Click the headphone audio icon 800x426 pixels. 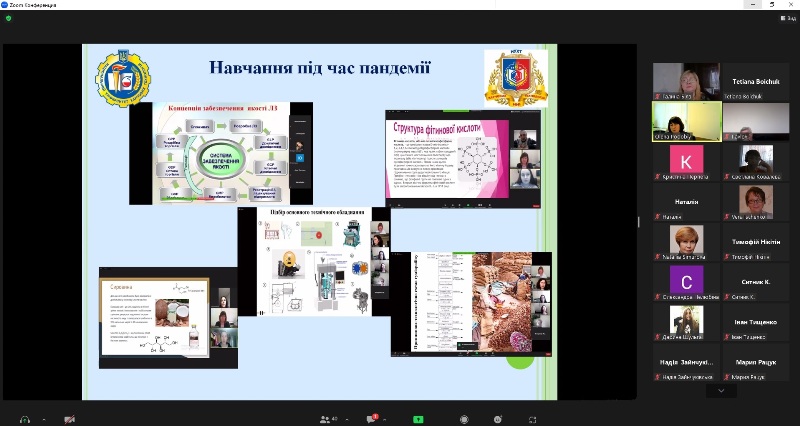(24, 419)
